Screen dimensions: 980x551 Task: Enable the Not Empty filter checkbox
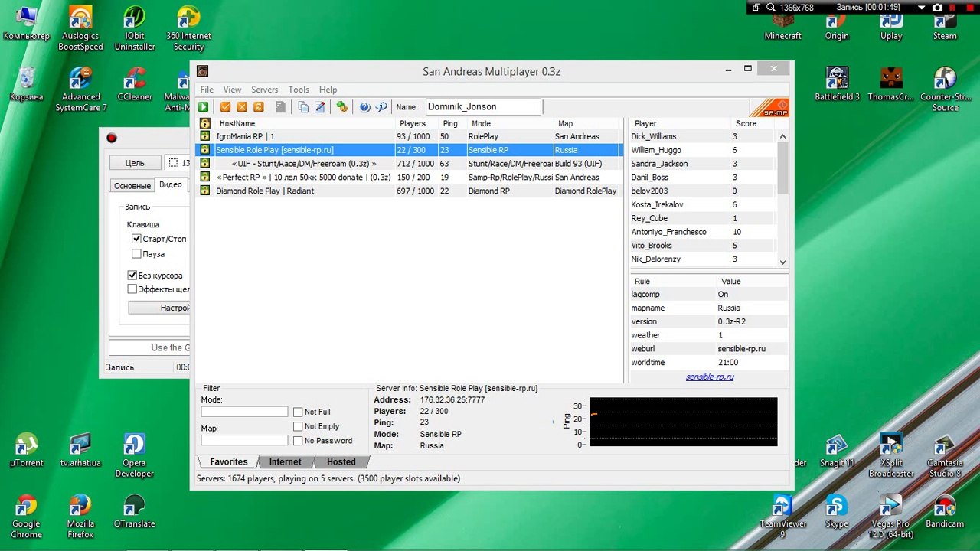[298, 426]
